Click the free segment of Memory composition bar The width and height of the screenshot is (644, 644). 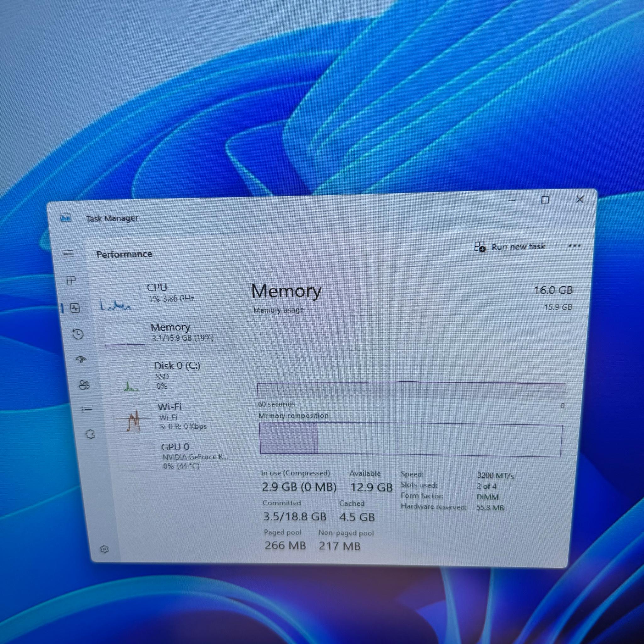point(479,440)
